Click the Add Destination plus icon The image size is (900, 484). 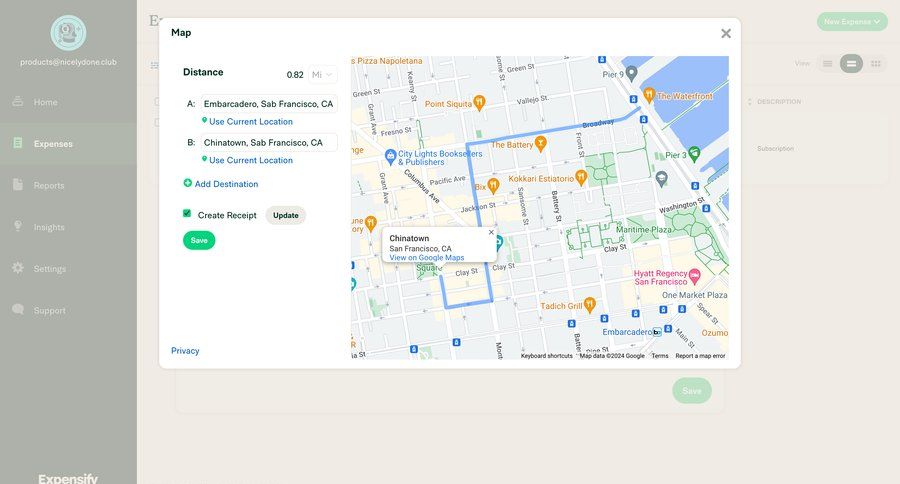click(x=188, y=184)
